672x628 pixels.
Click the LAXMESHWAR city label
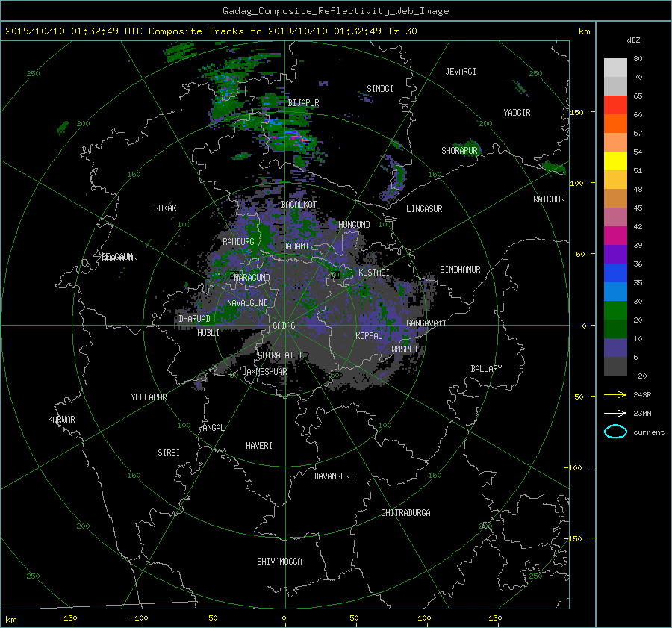point(264,372)
